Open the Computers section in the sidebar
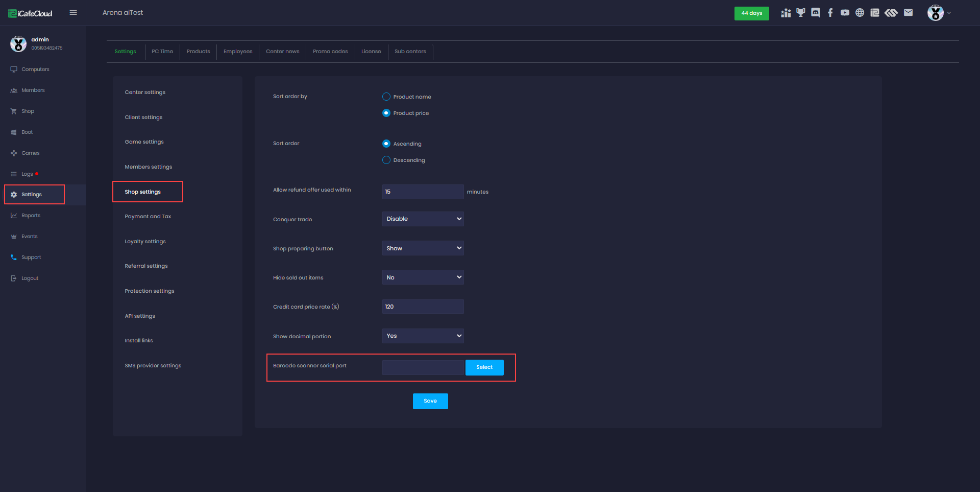This screenshot has width=980, height=492. click(35, 69)
